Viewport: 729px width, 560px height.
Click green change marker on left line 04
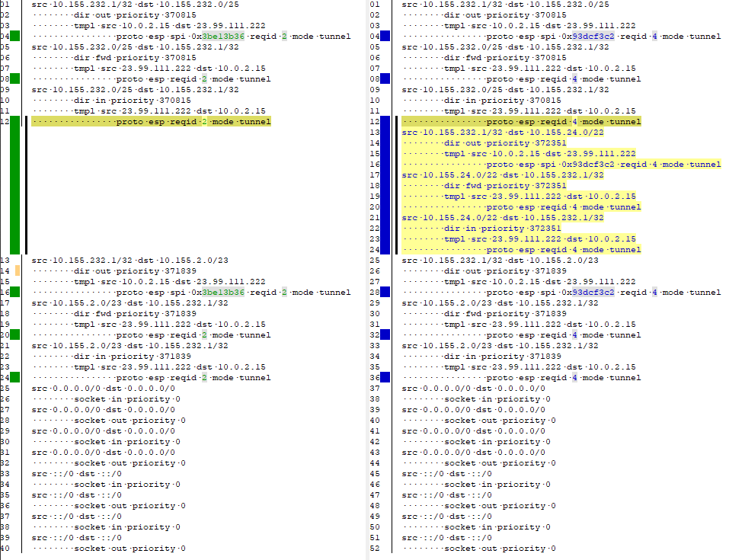coord(16,36)
